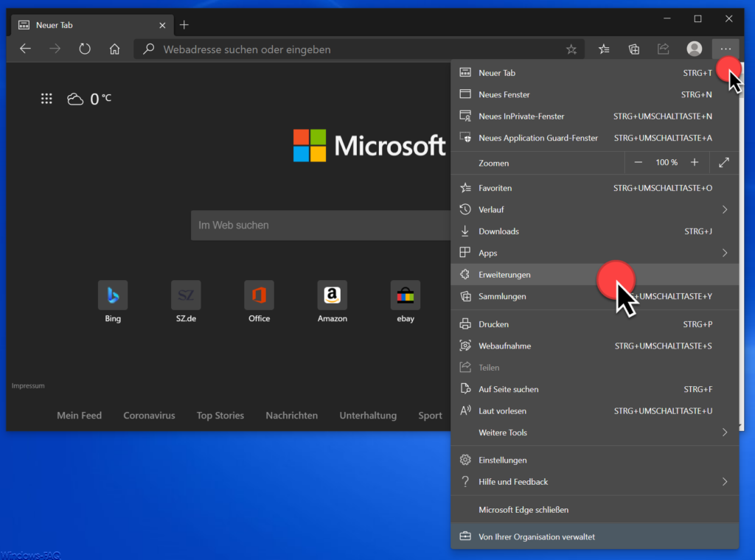Expand Hilfe und Feedback submenu

[595, 482]
